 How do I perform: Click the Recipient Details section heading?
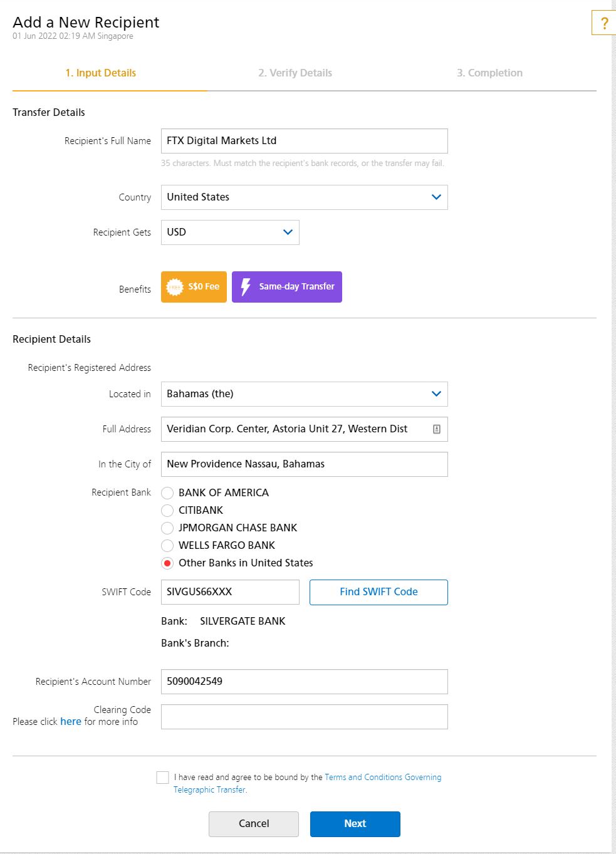point(51,339)
